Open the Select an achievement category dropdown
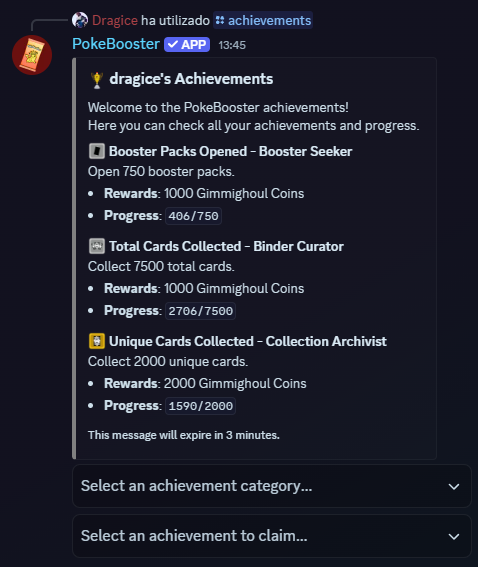 click(272, 486)
